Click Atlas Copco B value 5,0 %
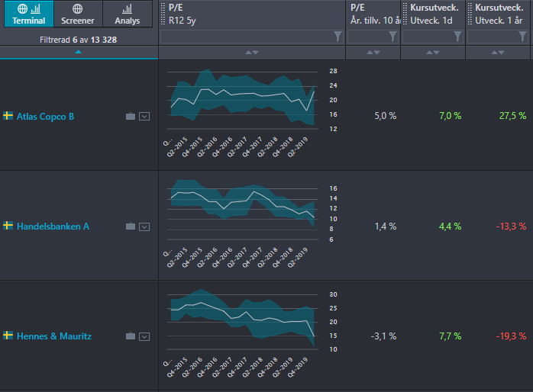533x392 pixels. [x=386, y=116]
